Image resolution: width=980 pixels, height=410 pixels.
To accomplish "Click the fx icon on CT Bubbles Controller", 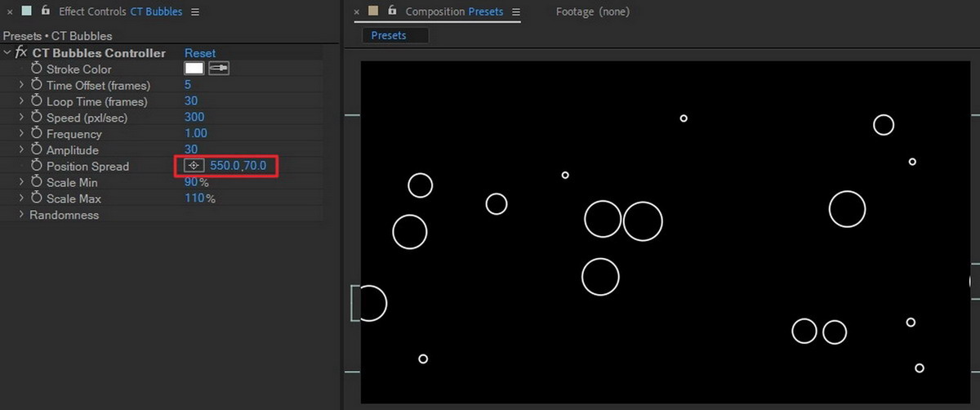I will pyautogui.click(x=21, y=53).
